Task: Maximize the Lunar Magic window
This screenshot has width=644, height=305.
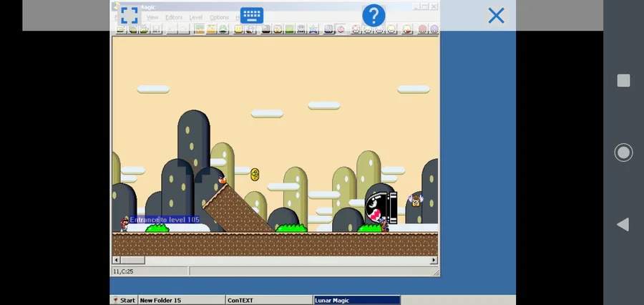Action: click(424, 6)
